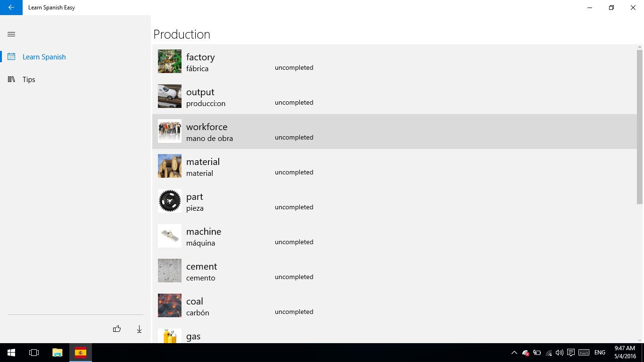
Task: Open Windows Start menu
Action: pyautogui.click(x=11, y=353)
